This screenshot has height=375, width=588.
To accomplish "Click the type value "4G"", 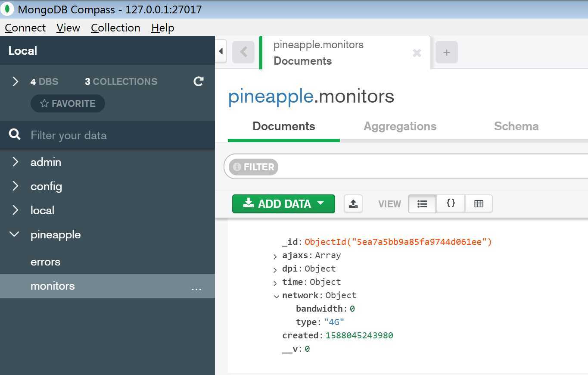I will coord(334,322).
